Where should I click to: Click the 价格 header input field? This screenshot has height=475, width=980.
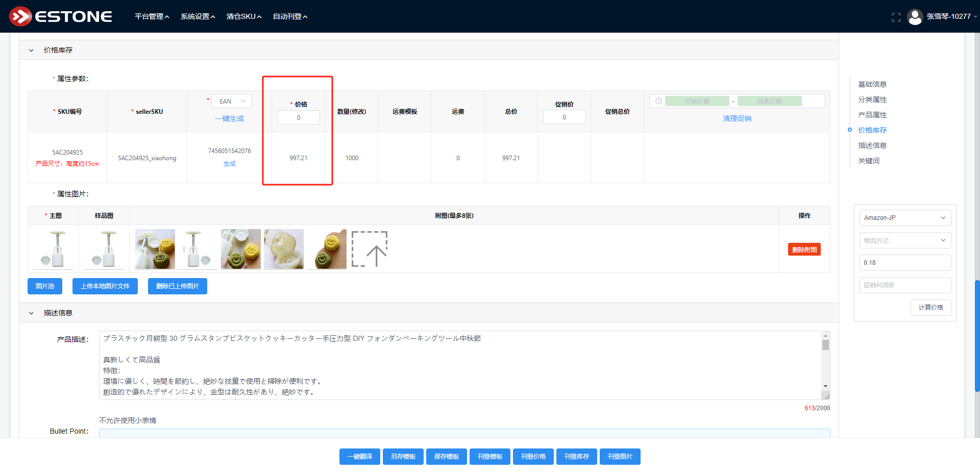pyautogui.click(x=299, y=117)
